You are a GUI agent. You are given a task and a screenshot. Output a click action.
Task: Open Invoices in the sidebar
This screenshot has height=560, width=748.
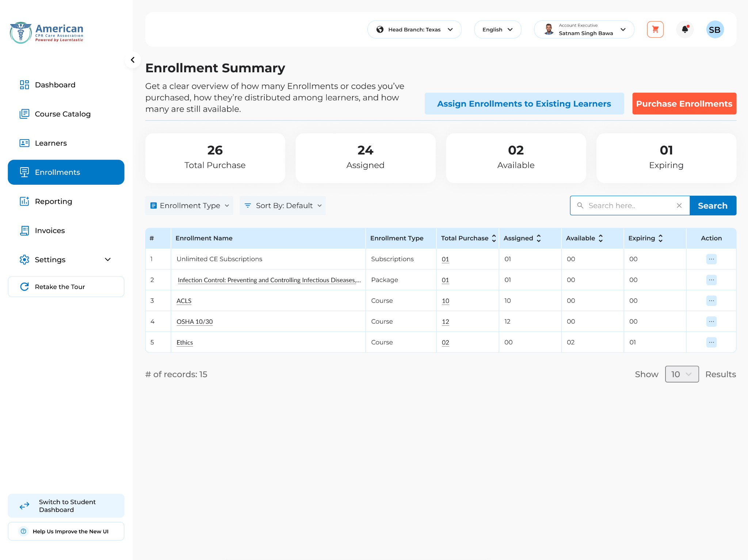point(66,230)
